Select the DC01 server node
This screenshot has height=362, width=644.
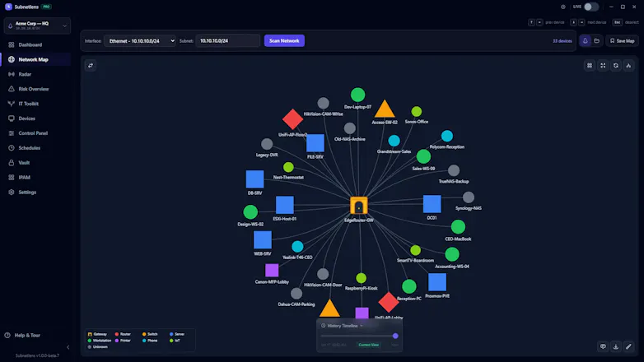click(x=432, y=204)
